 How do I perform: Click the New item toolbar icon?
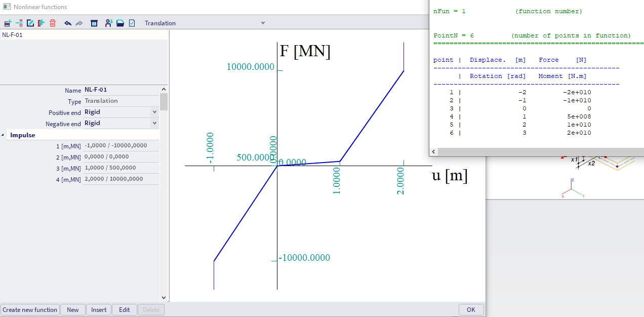coord(8,23)
